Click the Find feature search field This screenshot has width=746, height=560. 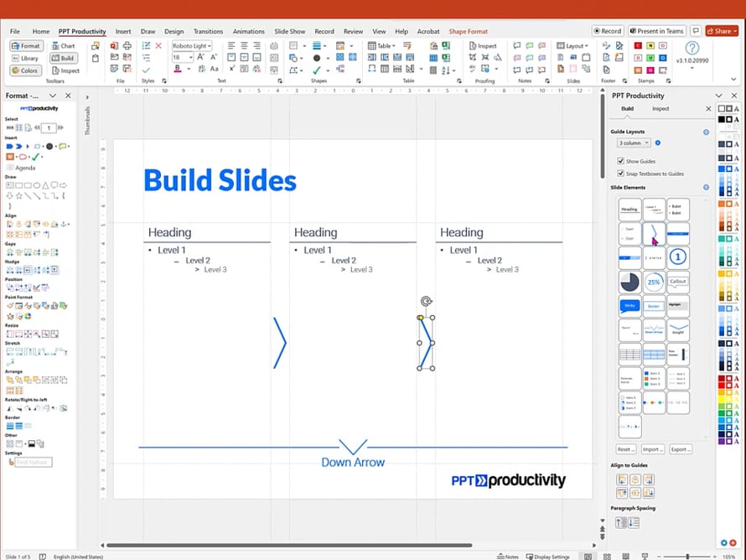[x=34, y=462]
